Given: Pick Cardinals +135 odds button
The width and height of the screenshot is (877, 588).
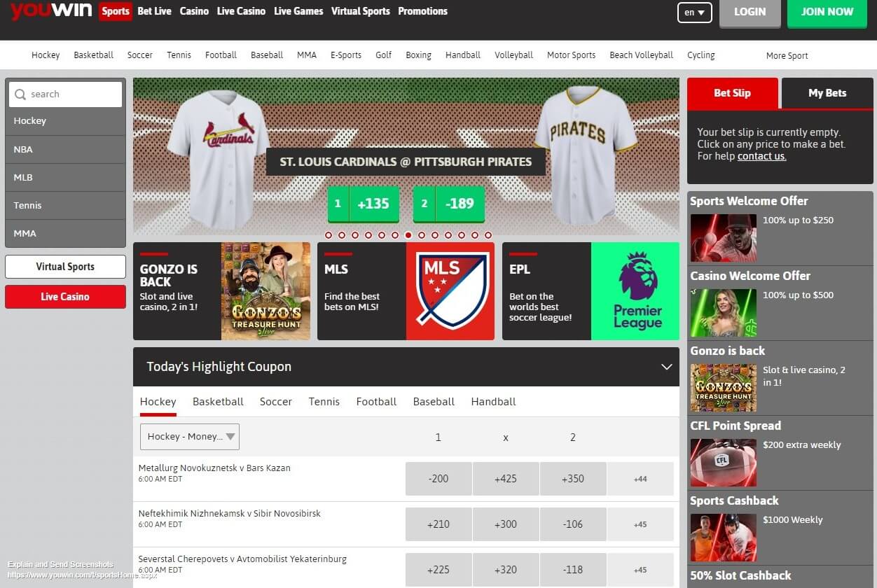Looking at the screenshot, I should [364, 204].
